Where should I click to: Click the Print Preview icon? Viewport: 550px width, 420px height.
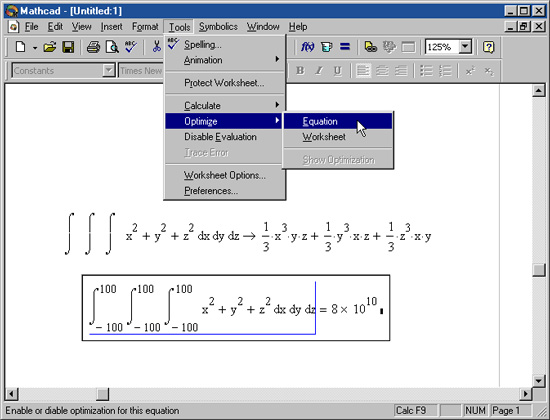coord(112,47)
